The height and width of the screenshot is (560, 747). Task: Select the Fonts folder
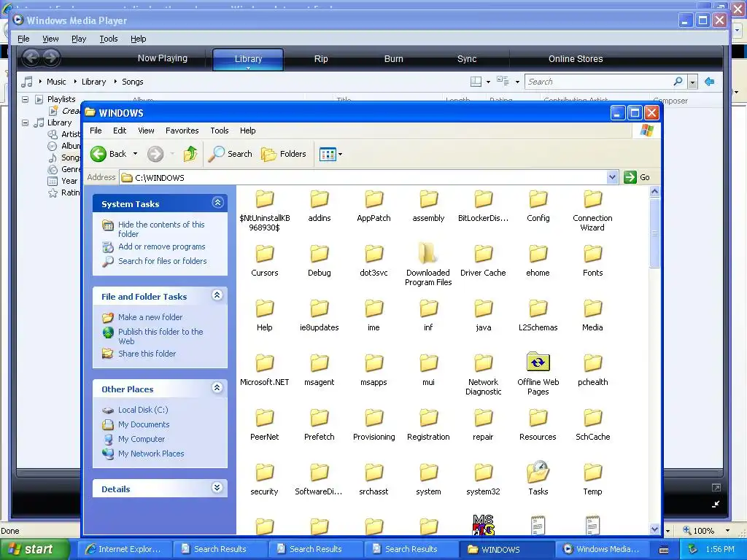click(592, 260)
